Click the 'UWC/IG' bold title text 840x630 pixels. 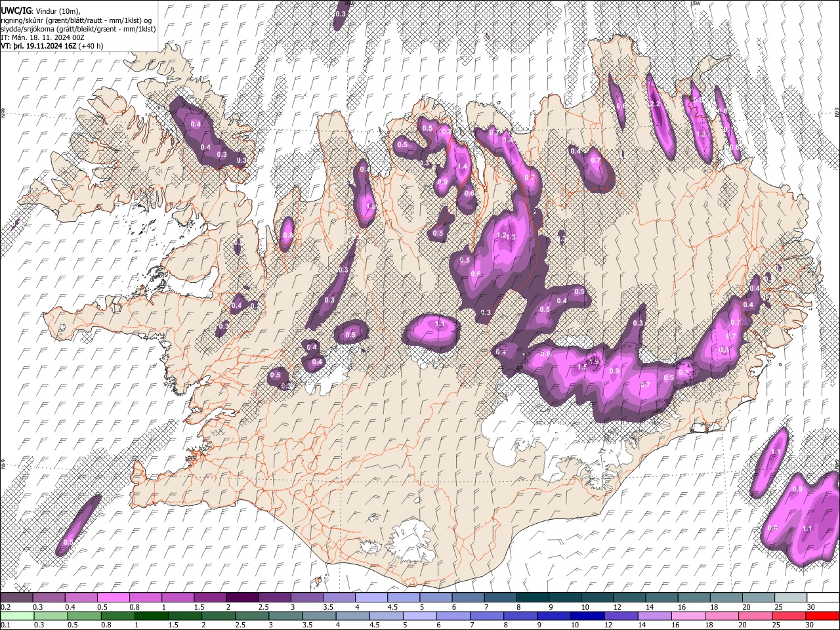[x=15, y=10]
